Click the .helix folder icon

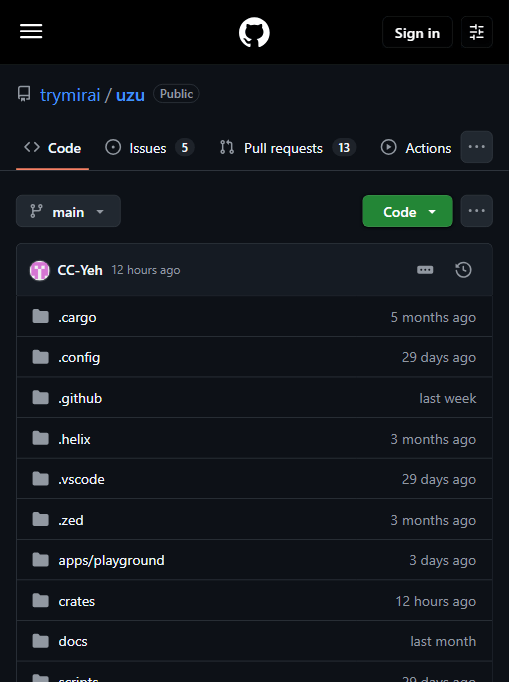click(40, 438)
